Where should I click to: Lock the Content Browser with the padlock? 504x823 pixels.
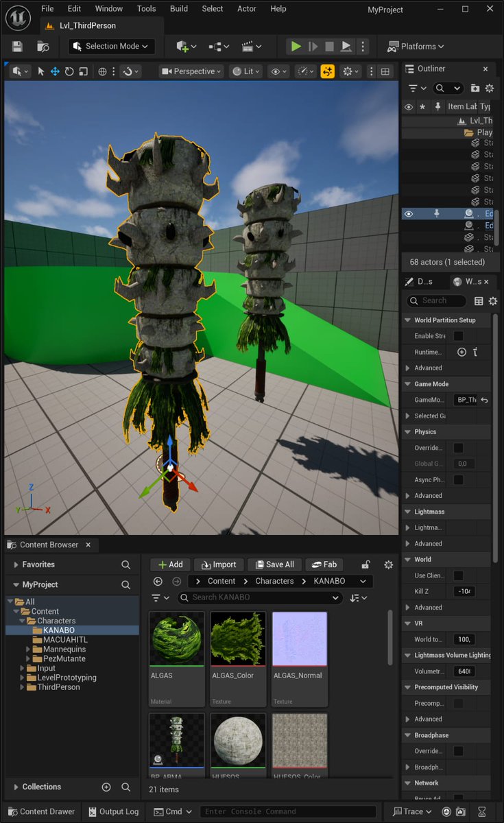(x=366, y=564)
